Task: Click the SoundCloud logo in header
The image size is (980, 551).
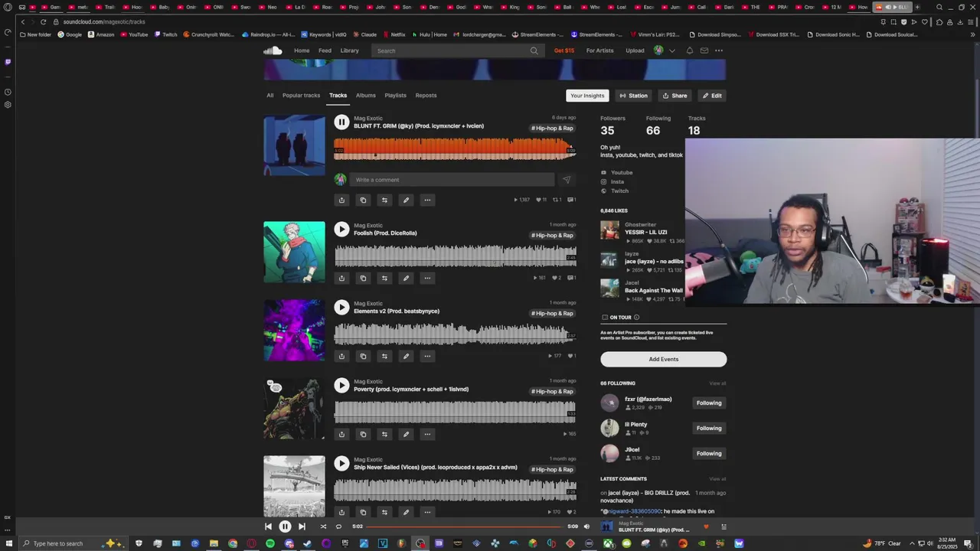Action: coord(273,51)
